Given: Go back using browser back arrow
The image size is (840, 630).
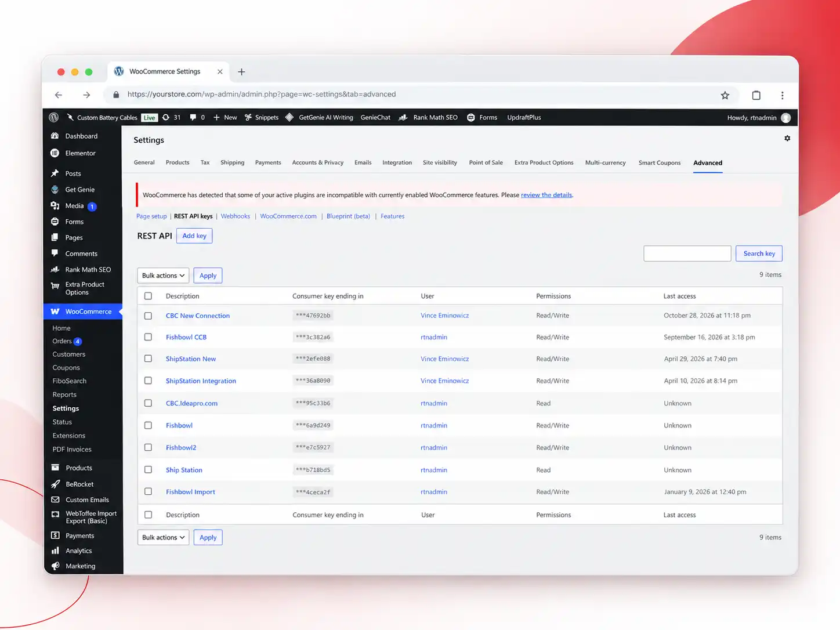Looking at the screenshot, I should [x=59, y=95].
